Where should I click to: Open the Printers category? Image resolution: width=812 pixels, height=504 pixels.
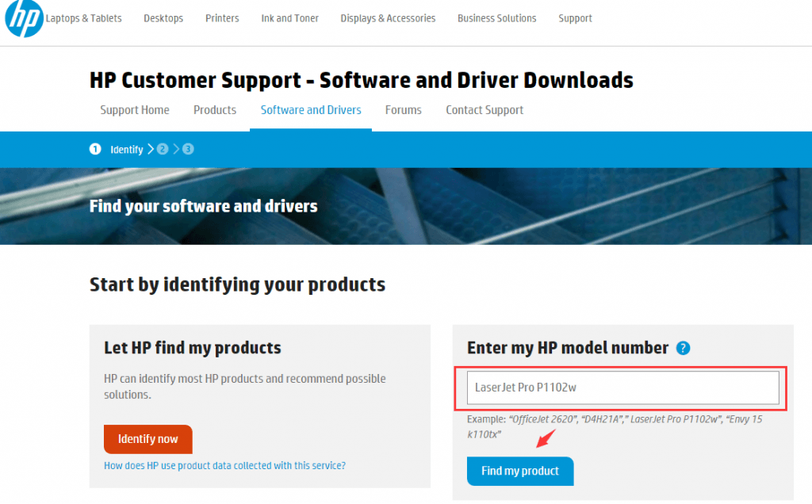pos(222,17)
